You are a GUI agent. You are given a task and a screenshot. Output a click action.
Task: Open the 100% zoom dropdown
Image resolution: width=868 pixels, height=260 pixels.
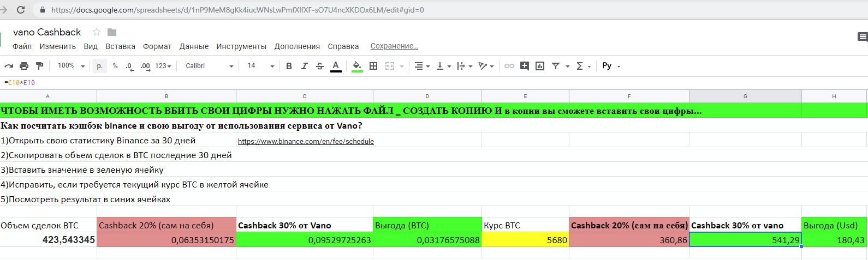coord(72,66)
